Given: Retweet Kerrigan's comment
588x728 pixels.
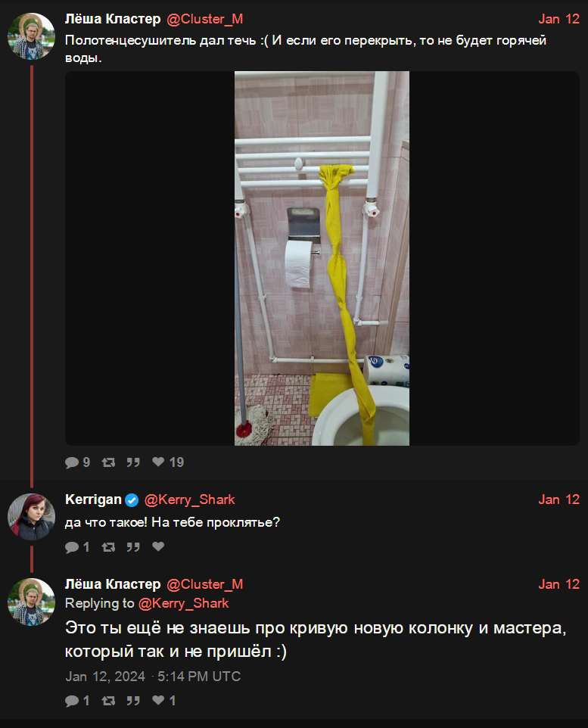Looking at the screenshot, I should 108,547.
